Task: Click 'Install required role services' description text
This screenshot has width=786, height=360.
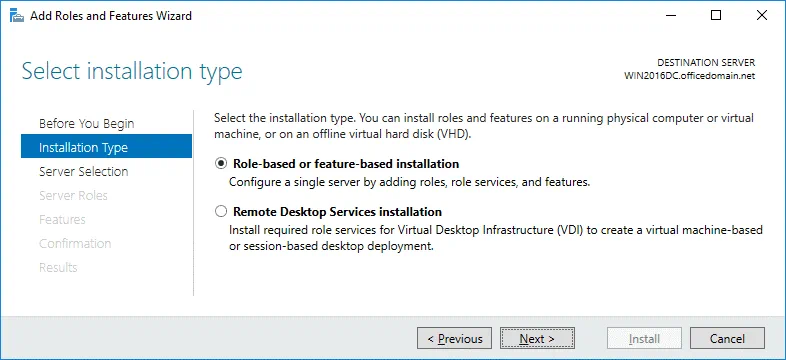Action: click(496, 238)
